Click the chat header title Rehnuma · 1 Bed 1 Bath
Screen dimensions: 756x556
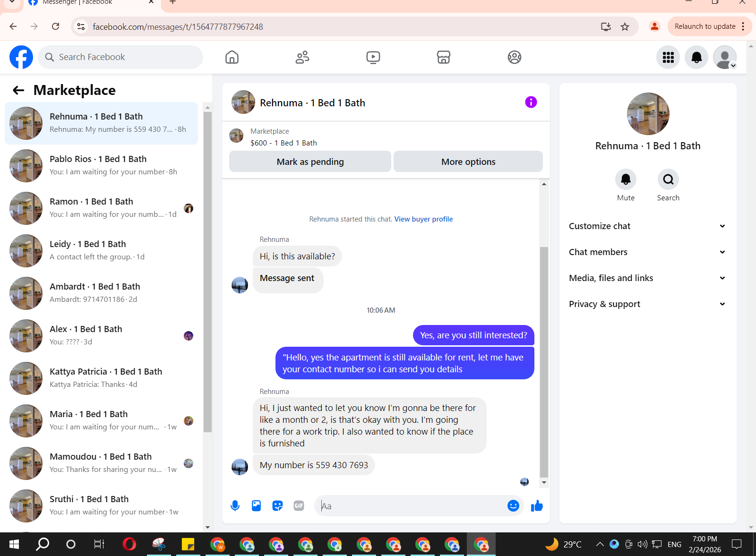point(312,103)
